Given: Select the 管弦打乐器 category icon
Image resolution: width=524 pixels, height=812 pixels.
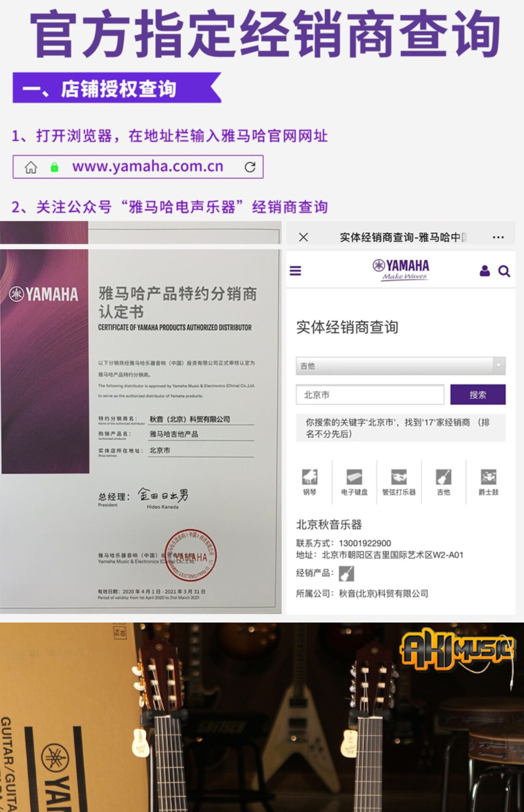Looking at the screenshot, I should click(399, 482).
